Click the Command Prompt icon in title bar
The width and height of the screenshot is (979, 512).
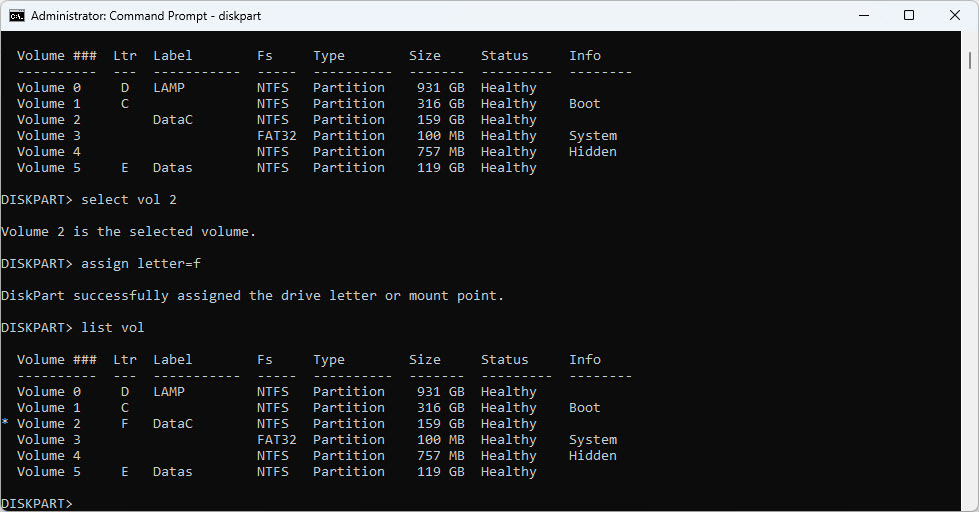[x=17, y=16]
